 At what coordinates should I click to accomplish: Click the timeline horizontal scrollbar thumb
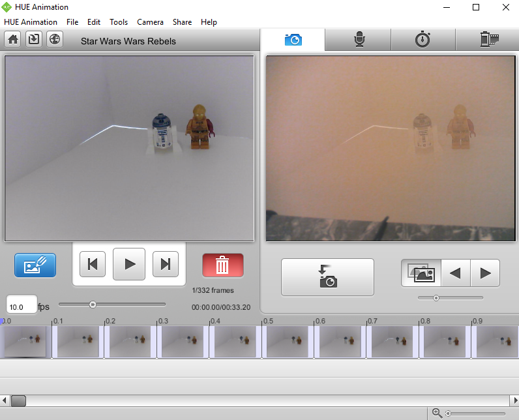pyautogui.click(x=18, y=401)
